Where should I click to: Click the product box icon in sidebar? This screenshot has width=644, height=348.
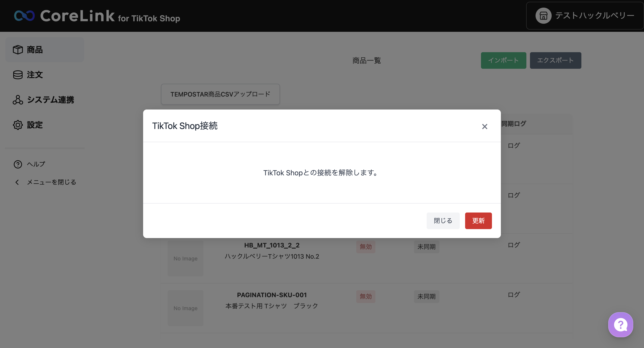(18, 49)
